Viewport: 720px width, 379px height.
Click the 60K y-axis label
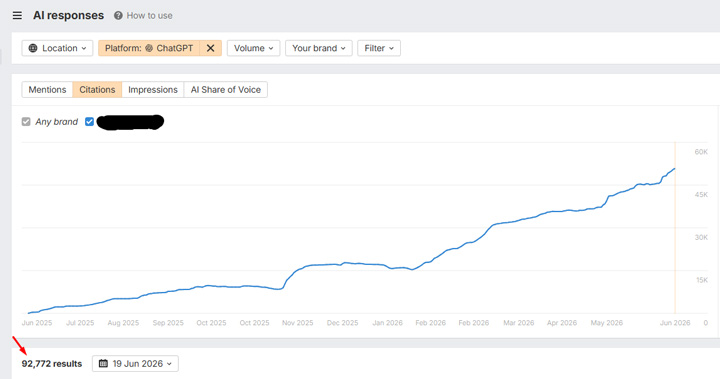[701, 152]
